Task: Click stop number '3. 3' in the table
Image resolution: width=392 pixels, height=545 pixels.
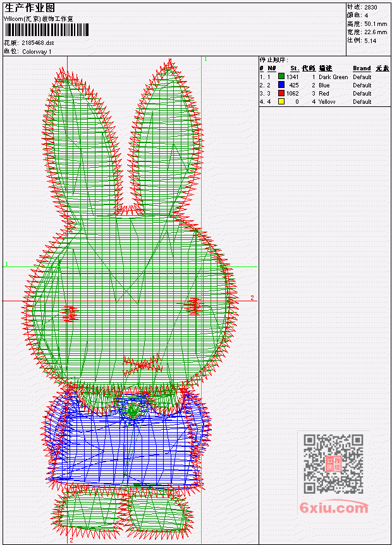Action: (265, 94)
